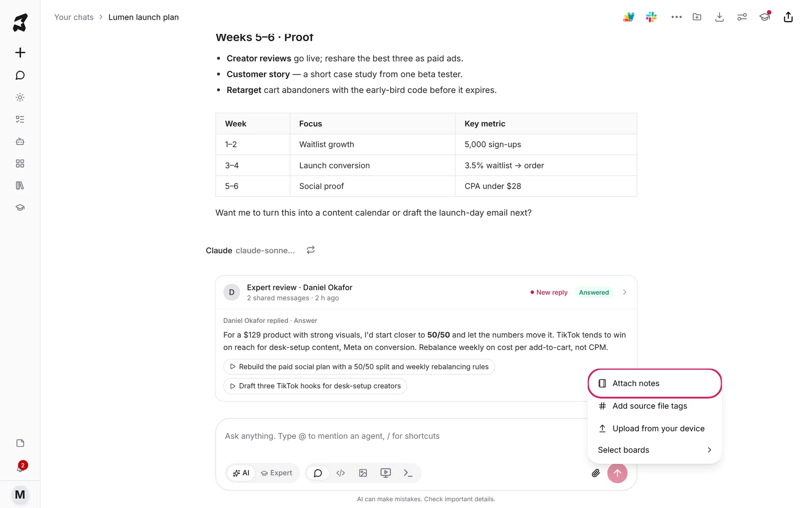Open the task checklist sidebar icon

(20, 119)
